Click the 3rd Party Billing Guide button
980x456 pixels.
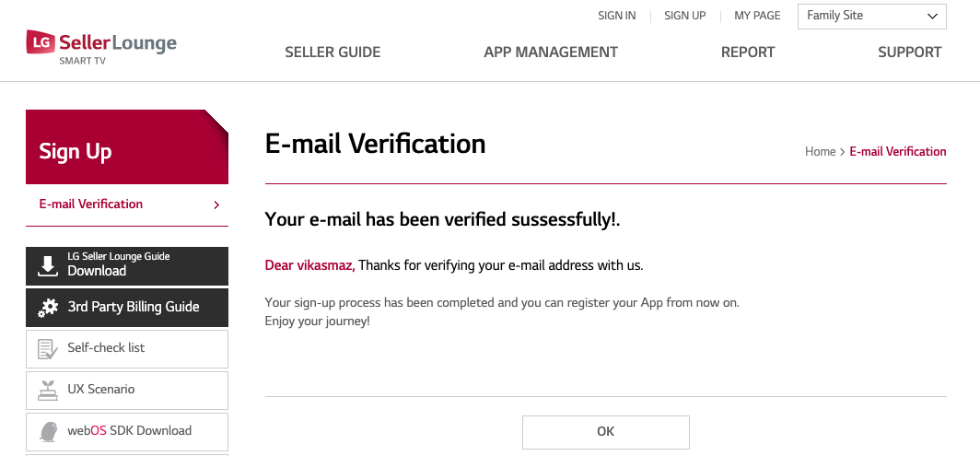[x=127, y=307]
